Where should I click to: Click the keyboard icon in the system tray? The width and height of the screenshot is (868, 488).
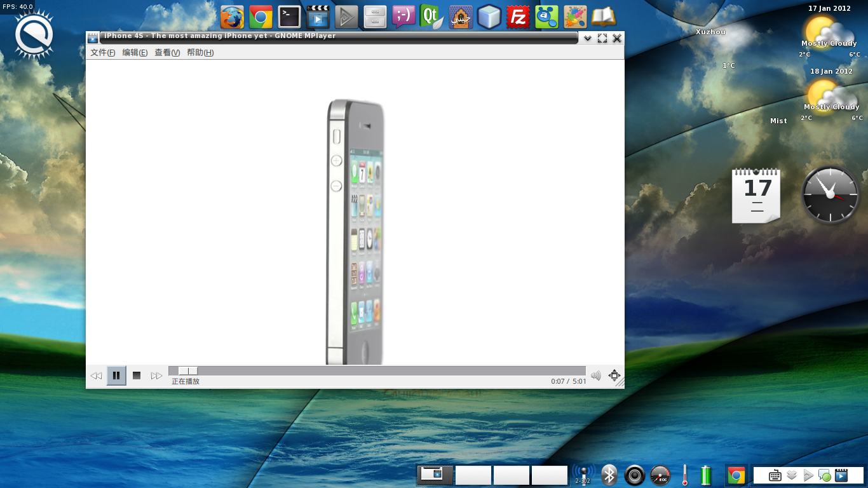[x=775, y=475]
